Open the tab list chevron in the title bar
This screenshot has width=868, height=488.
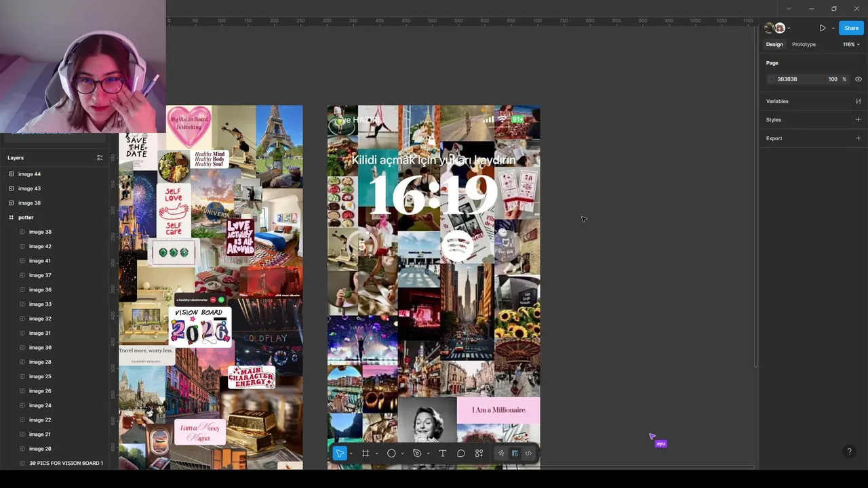[788, 9]
